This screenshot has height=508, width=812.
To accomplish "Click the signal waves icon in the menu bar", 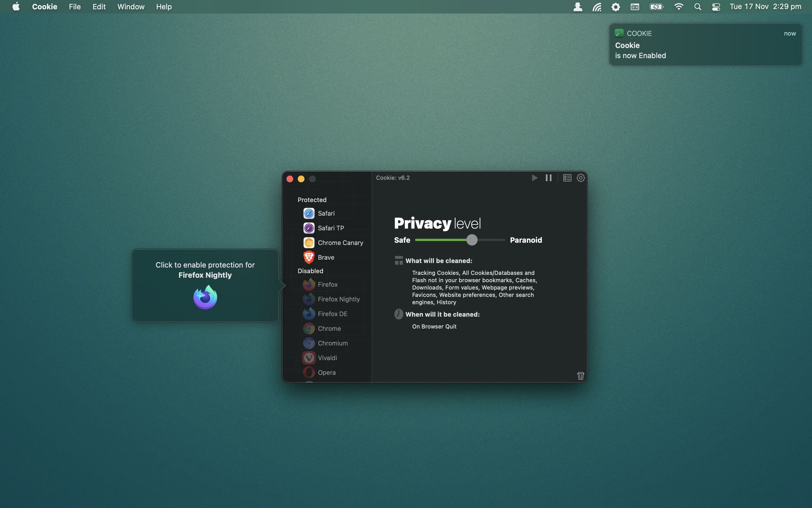I will (597, 7).
